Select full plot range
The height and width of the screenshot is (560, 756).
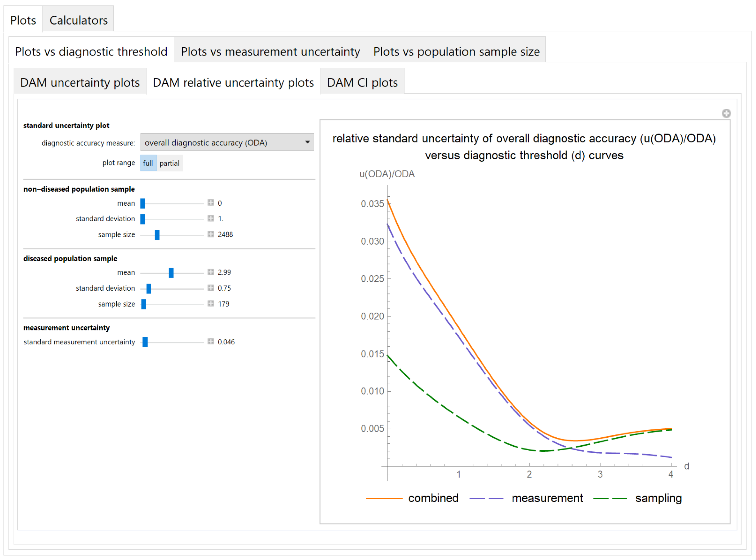tap(148, 163)
